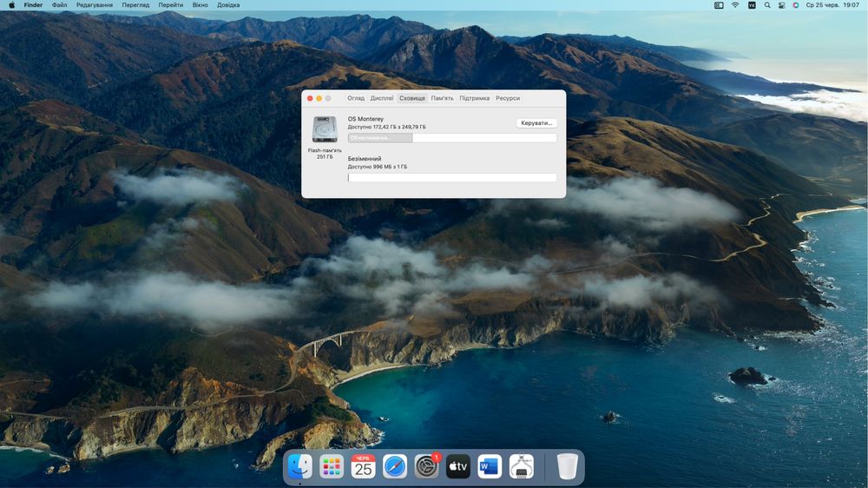Launch Safari from the Dock
This screenshot has width=868, height=488.
395,467
